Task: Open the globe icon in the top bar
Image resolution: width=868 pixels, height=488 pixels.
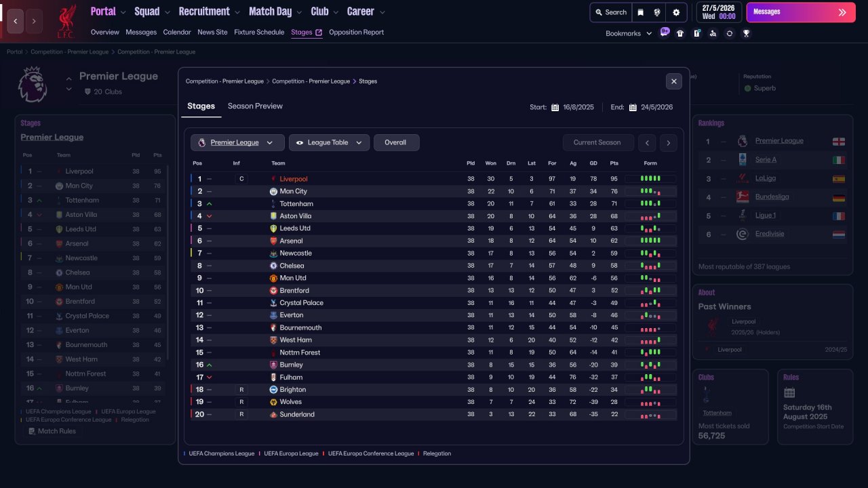Action: point(657,12)
